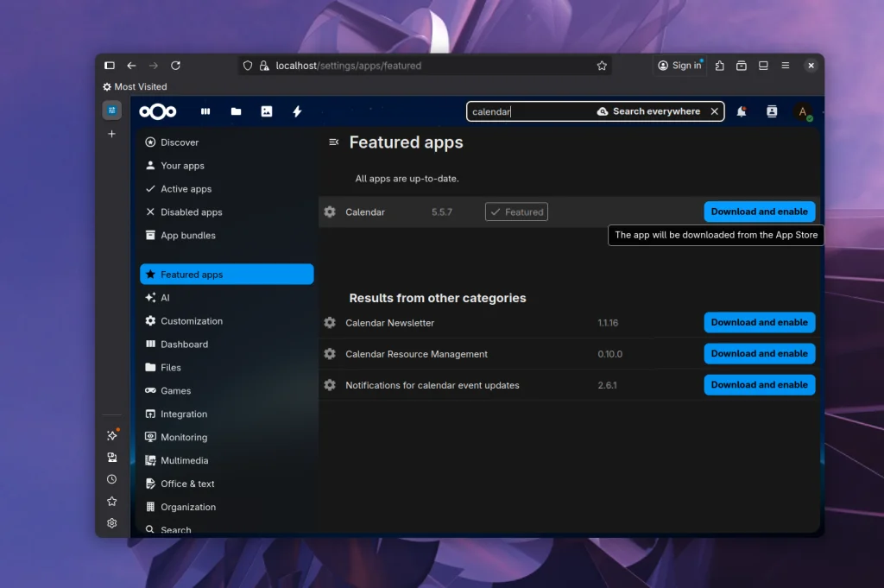Download and enable Calendar Resource Management
The image size is (884, 588).
pyautogui.click(x=759, y=354)
